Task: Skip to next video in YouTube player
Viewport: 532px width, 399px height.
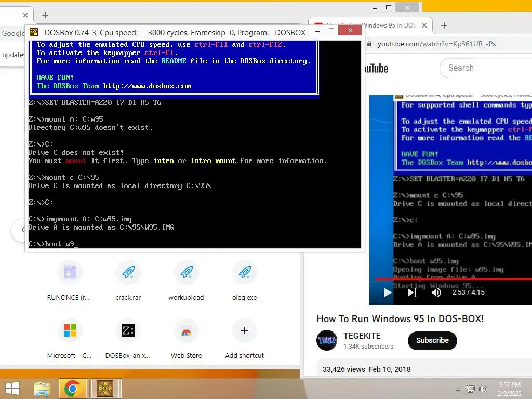Action: click(x=412, y=292)
